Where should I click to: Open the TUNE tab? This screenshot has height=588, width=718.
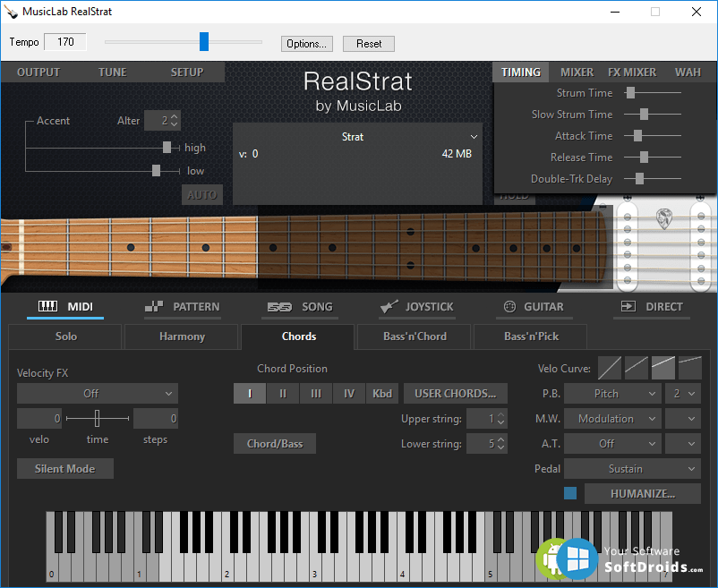113,72
